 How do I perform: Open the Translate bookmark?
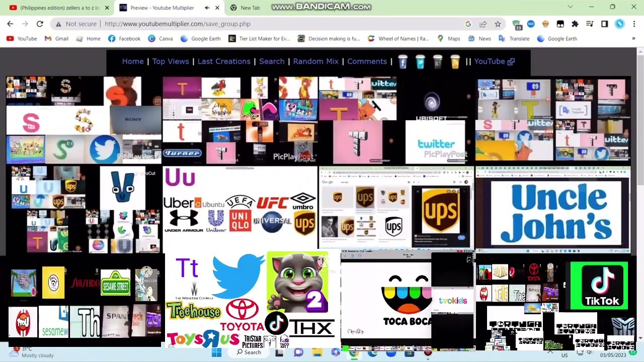tap(514, 39)
